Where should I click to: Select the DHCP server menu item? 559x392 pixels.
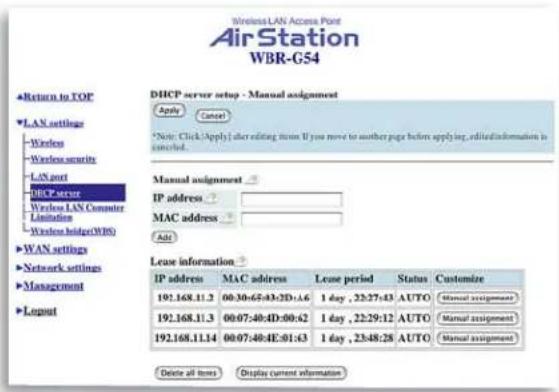tap(78, 193)
